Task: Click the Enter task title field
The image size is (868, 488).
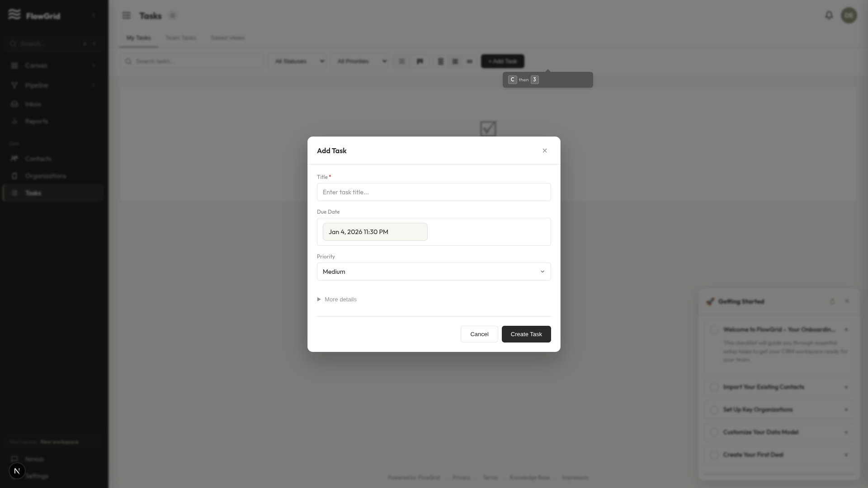Action: coord(434,192)
